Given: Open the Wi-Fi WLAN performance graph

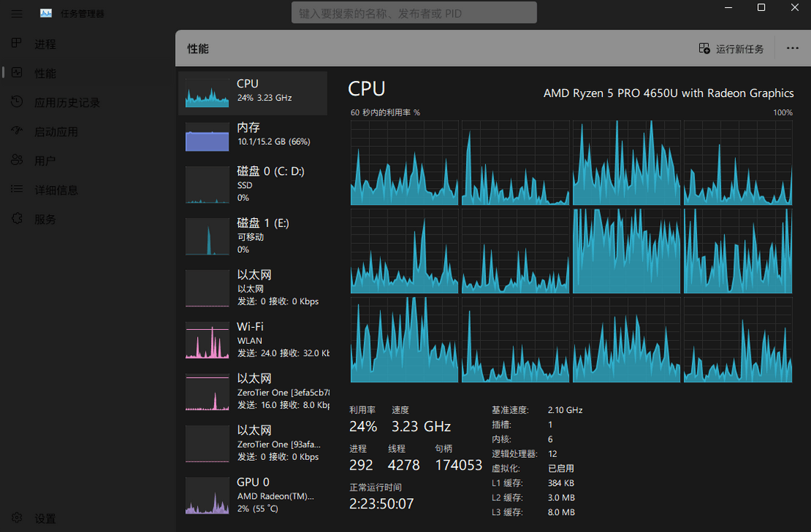Looking at the screenshot, I should tap(253, 339).
